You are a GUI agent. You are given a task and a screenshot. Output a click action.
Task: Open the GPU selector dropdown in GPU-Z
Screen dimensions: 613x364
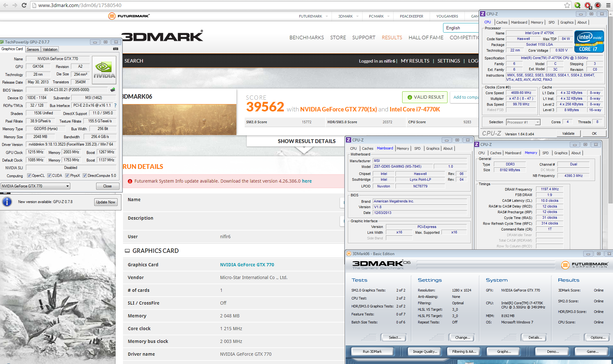click(x=35, y=186)
